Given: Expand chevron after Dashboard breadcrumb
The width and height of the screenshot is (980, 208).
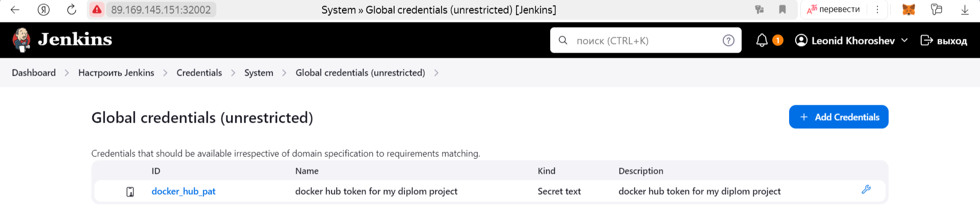Looking at the screenshot, I should (x=67, y=73).
